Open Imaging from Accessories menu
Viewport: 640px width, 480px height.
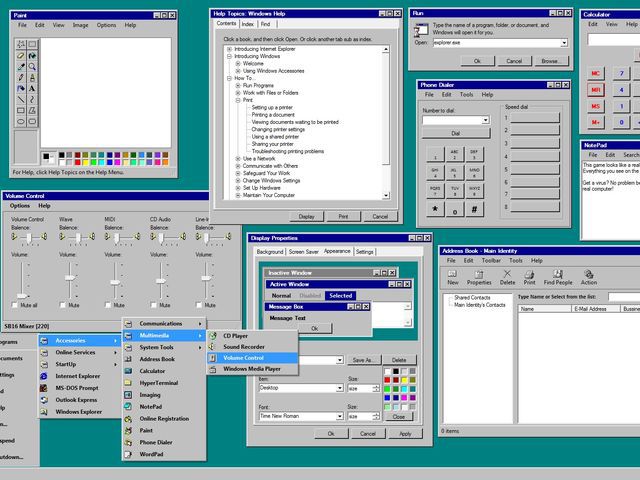[x=164, y=395]
